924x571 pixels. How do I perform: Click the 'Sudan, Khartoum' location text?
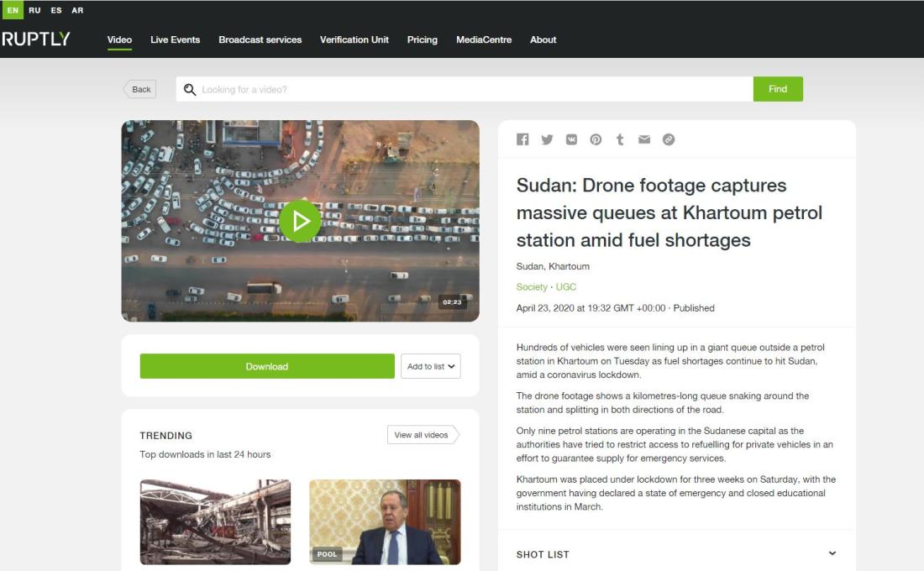[x=553, y=266]
